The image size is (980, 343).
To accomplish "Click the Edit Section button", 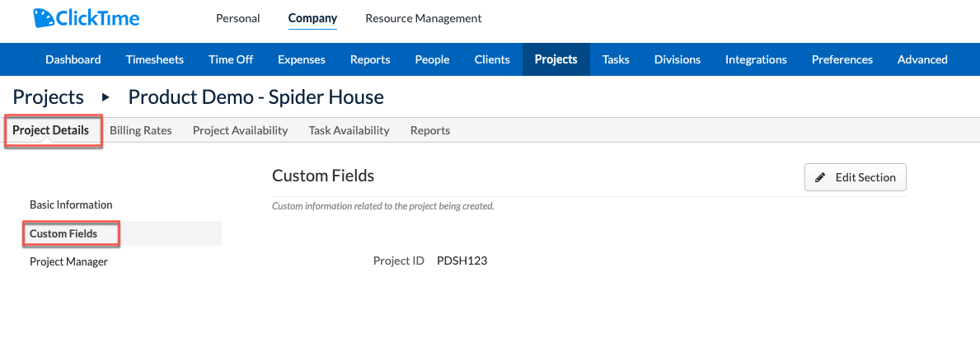I will (x=855, y=177).
